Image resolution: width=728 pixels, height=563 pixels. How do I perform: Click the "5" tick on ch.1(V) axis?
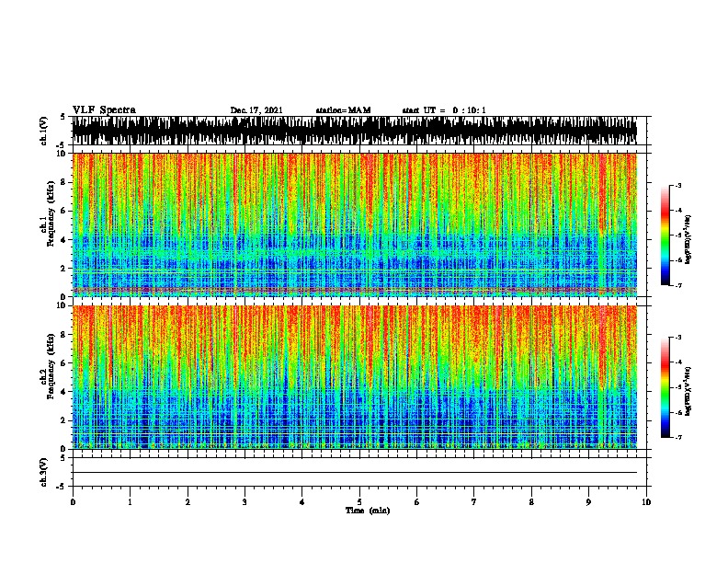pos(63,117)
